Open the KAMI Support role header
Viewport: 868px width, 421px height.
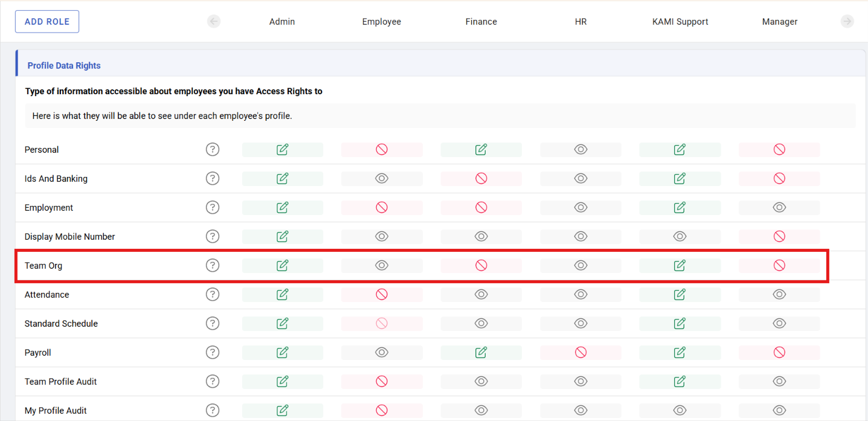[x=680, y=22]
